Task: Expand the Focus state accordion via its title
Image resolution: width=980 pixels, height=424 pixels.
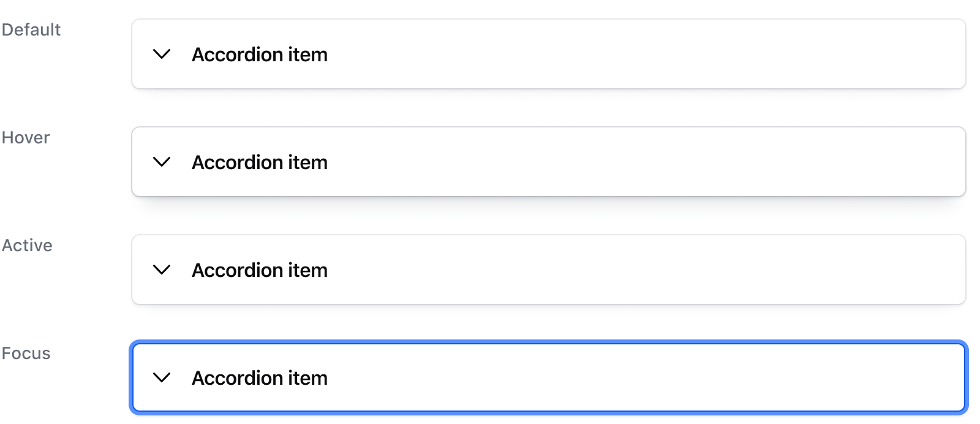Action: (x=260, y=378)
